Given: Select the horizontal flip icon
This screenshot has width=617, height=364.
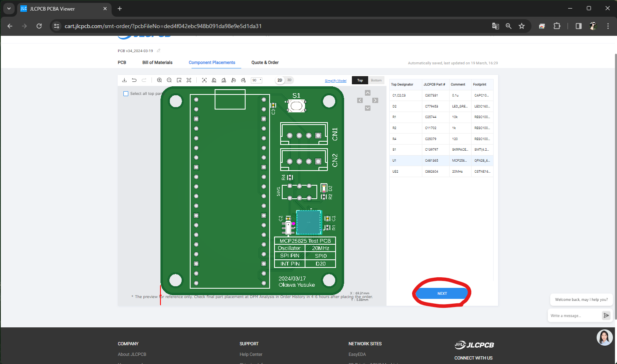Looking at the screenshot, I should [214, 80].
